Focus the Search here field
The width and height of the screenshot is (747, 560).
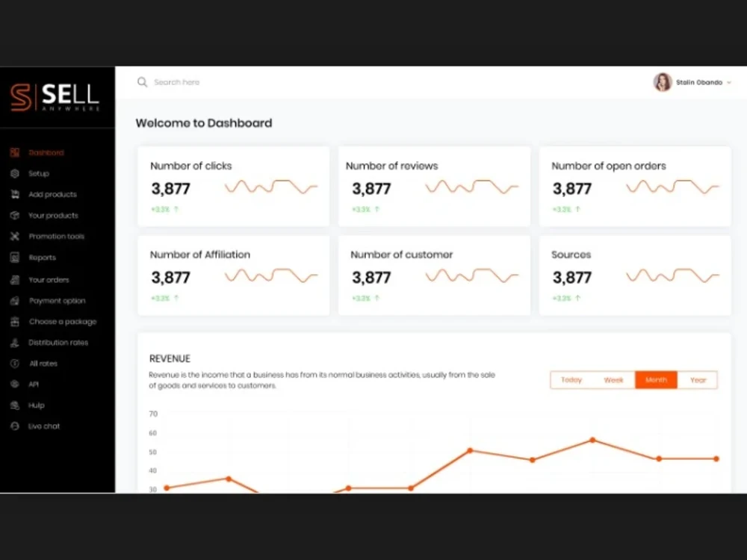click(177, 82)
